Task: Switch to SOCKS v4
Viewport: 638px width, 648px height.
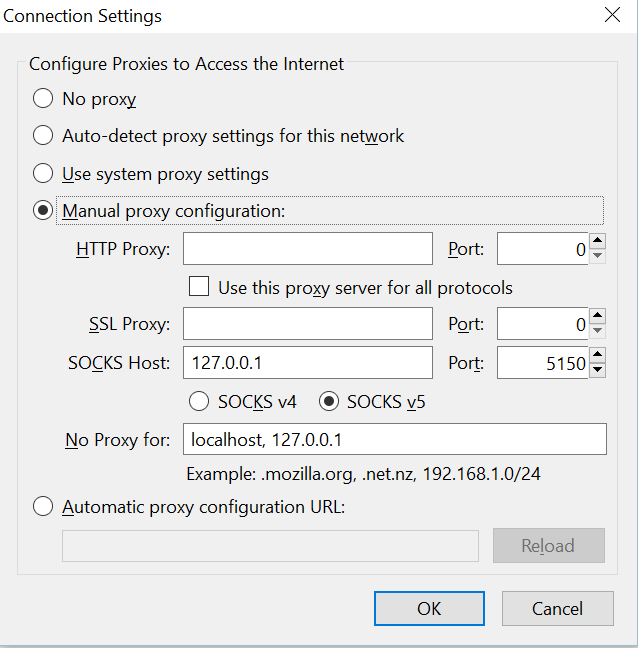Action: [199, 402]
